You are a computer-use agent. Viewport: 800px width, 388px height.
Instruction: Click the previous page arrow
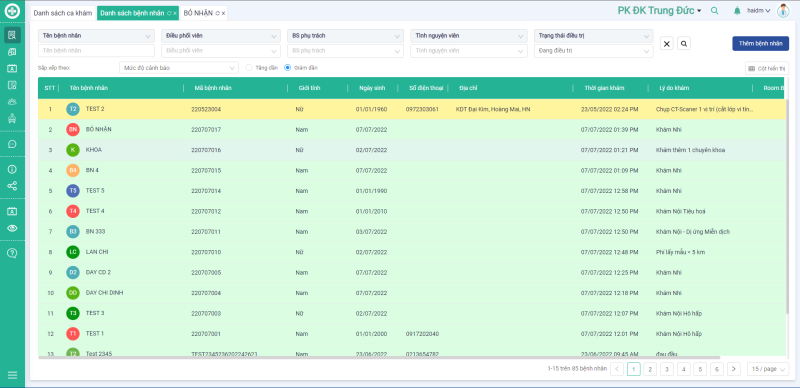point(617,369)
